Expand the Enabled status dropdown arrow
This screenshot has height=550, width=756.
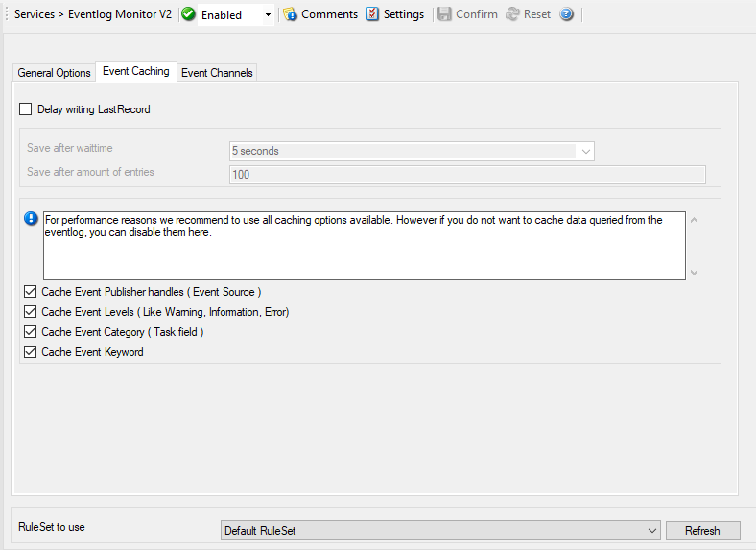point(268,15)
